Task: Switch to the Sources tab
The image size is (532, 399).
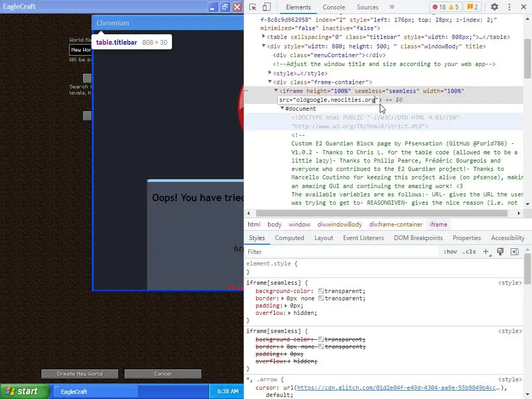Action: [x=367, y=7]
